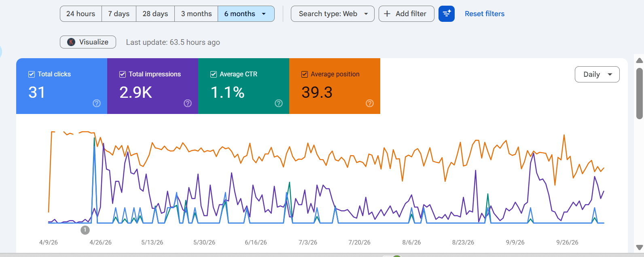Click the Reset filters link
Viewport: 644px width, 257px height.
pyautogui.click(x=485, y=14)
